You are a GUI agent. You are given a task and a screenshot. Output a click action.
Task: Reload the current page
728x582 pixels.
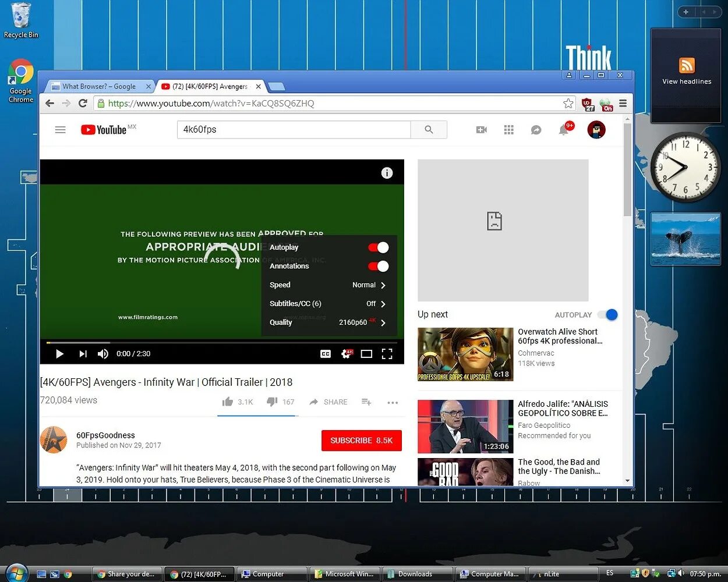tap(83, 104)
